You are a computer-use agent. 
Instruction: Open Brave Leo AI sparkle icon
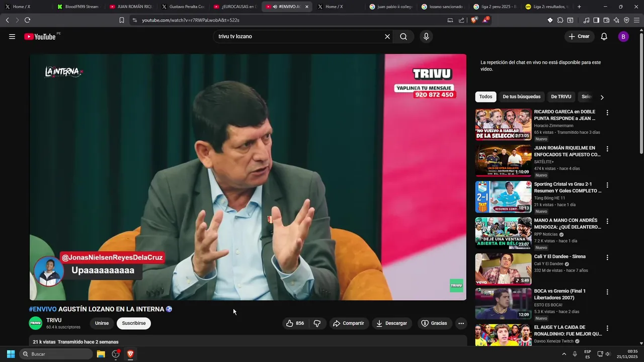[x=616, y=20]
